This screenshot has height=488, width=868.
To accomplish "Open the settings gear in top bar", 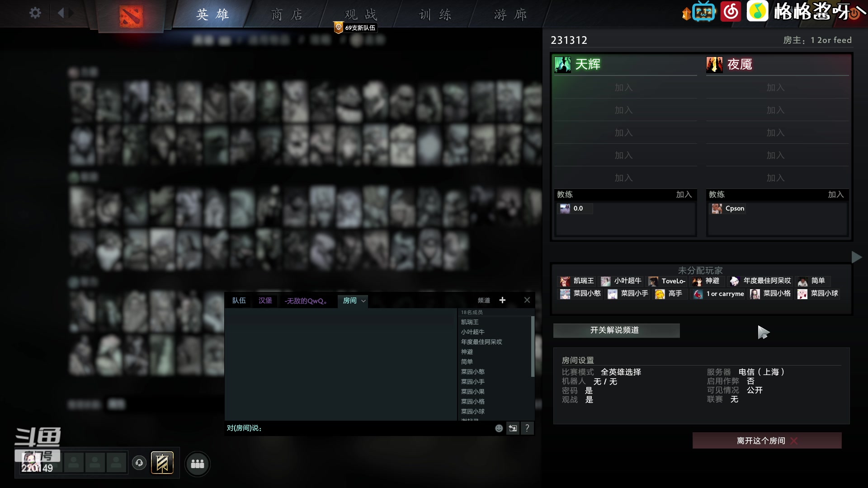I will click(x=35, y=13).
